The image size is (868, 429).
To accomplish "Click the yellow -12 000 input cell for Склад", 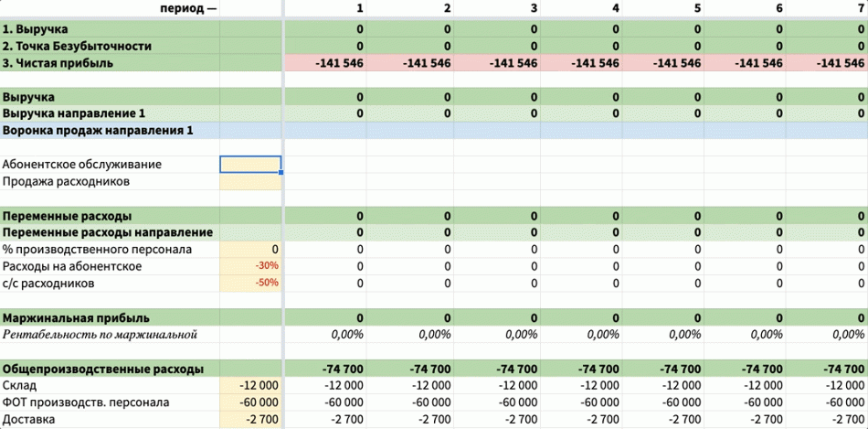I will 250,386.
